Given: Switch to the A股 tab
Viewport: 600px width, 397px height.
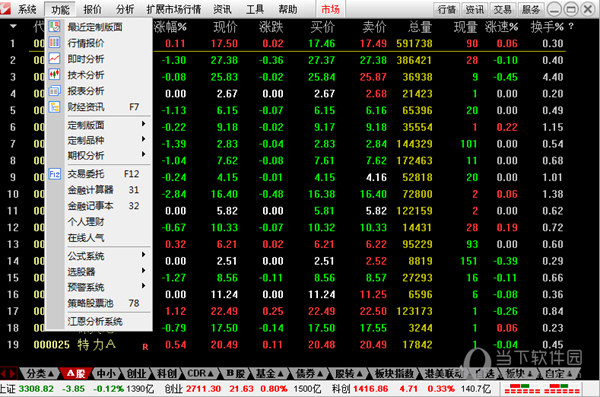Looking at the screenshot, I should pos(76,373).
